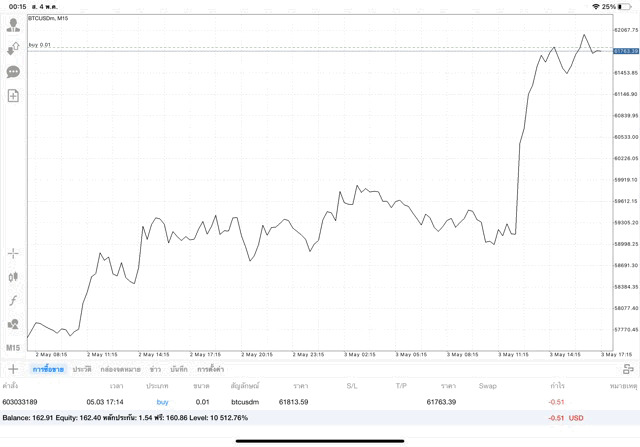Change chart type with candlestick icon
The image size is (640, 447).
13,277
